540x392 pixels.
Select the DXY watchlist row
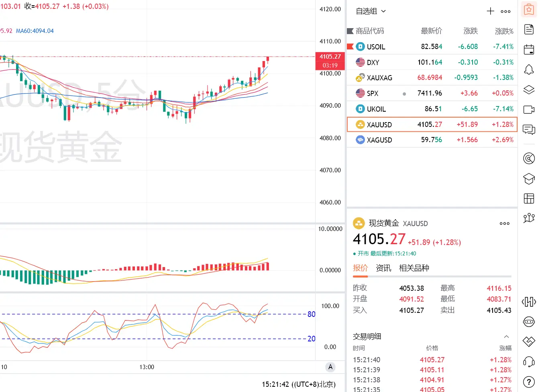tap(432, 62)
